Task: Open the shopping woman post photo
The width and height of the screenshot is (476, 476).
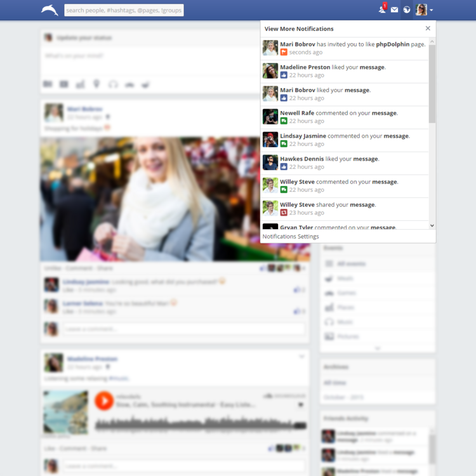Action: tap(175, 199)
